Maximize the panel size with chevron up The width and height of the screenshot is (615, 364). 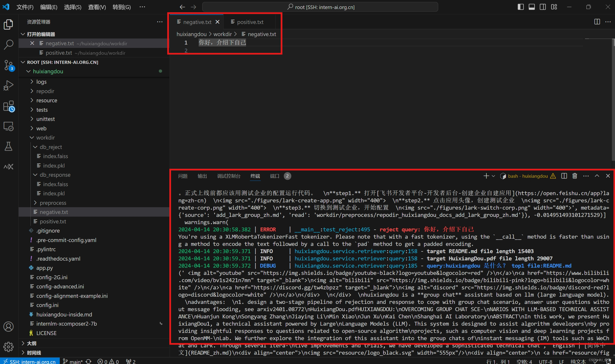pos(597,176)
